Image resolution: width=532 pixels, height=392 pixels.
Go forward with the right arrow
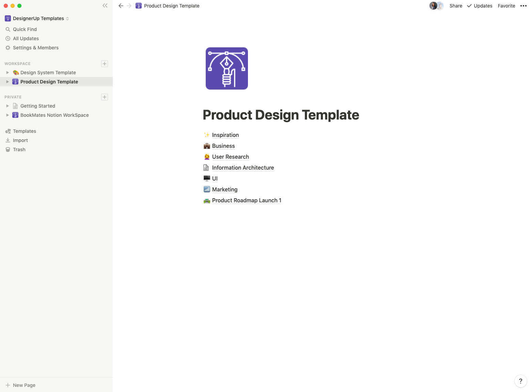129,6
